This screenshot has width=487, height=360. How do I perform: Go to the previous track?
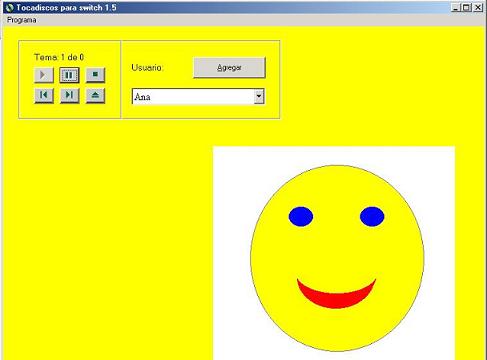click(x=44, y=95)
